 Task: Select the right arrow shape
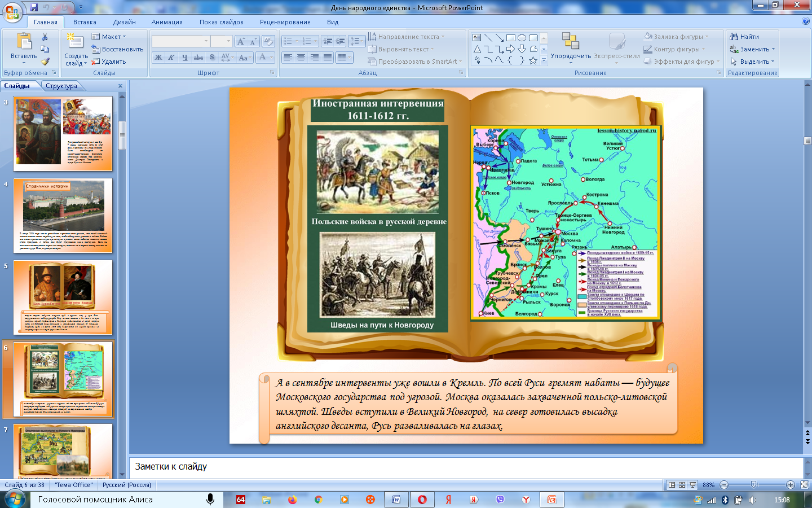pyautogui.click(x=510, y=49)
